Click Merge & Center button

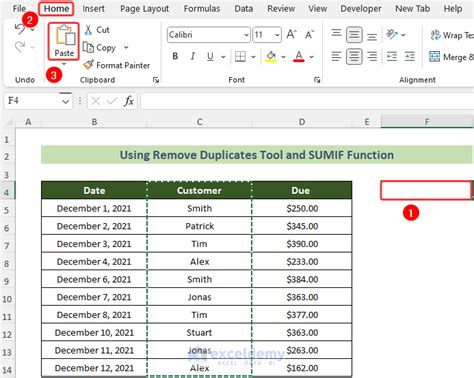click(451, 57)
